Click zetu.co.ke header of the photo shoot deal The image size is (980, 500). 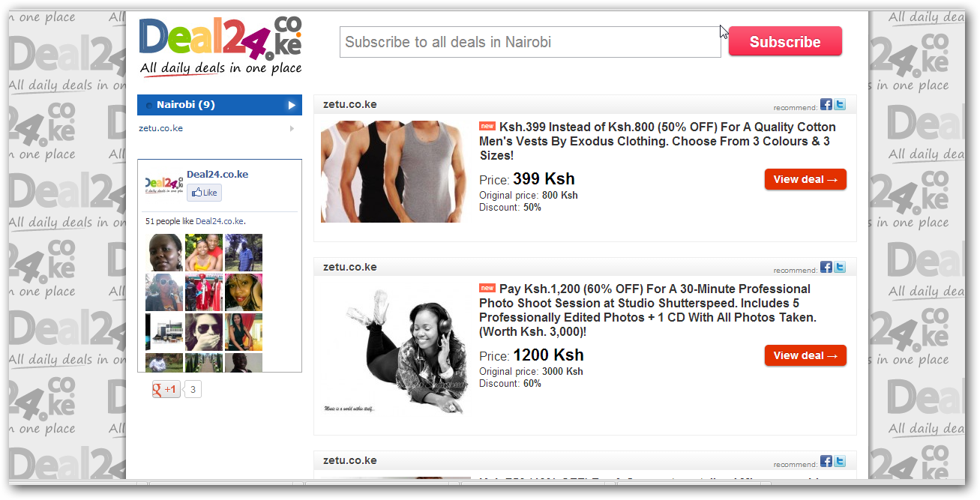click(350, 267)
